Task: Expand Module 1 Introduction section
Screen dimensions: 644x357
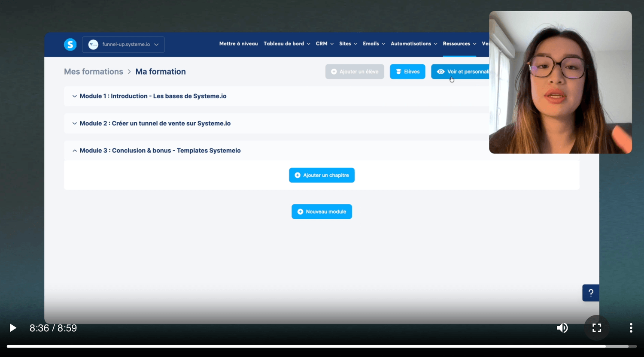Action: point(153,96)
